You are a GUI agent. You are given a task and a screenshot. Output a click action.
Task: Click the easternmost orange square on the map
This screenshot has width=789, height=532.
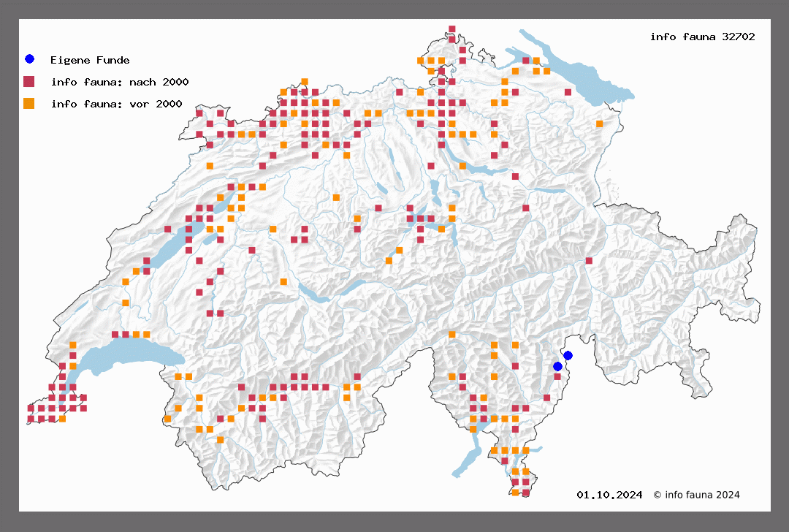[x=599, y=123]
